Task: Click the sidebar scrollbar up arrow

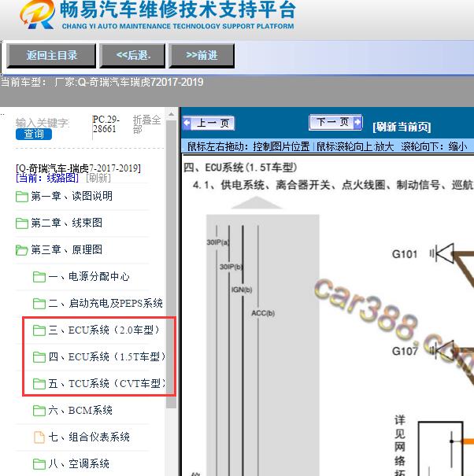Action: pos(172,115)
